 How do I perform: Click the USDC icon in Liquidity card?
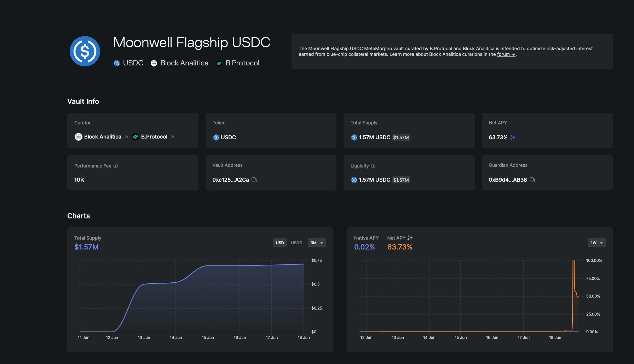[354, 180]
